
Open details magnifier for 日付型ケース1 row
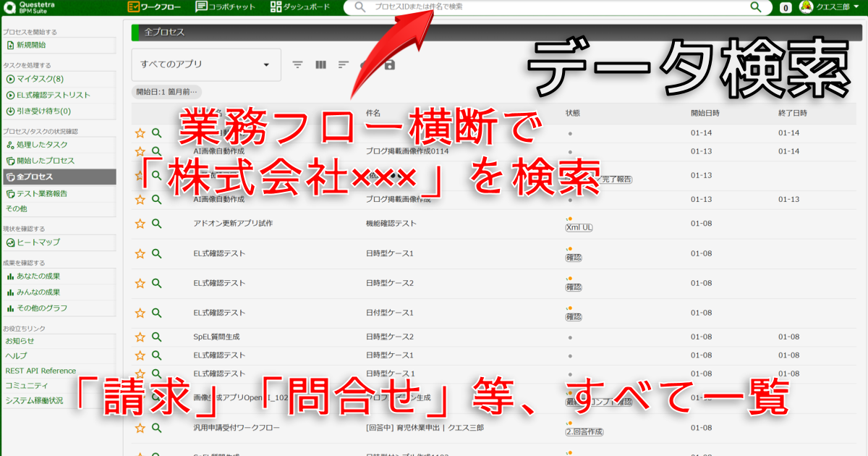156,313
